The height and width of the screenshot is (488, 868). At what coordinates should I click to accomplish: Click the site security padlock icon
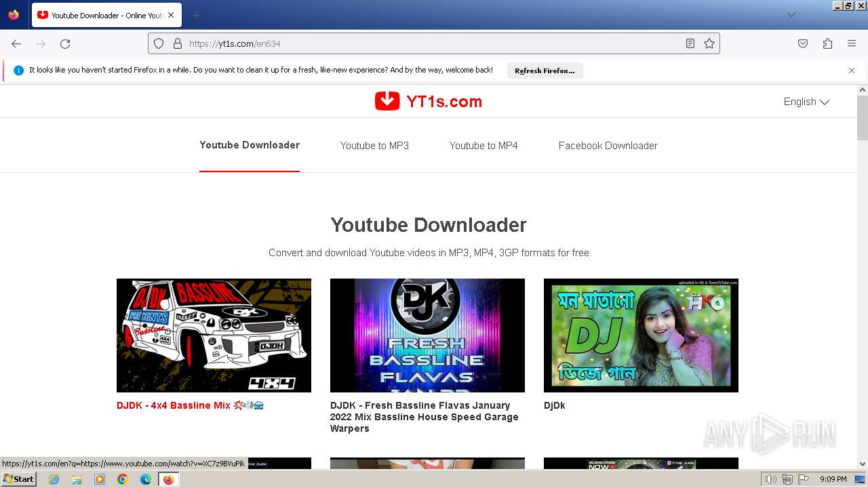[x=178, y=43]
